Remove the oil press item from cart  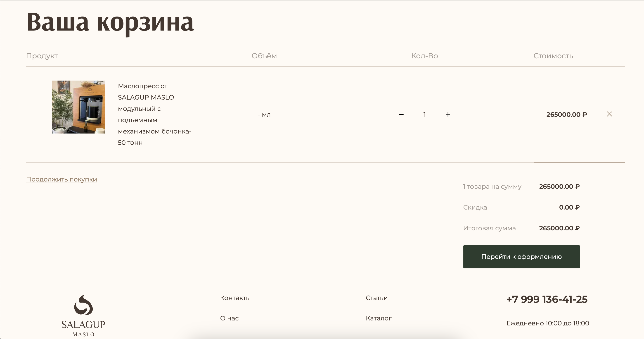[609, 114]
